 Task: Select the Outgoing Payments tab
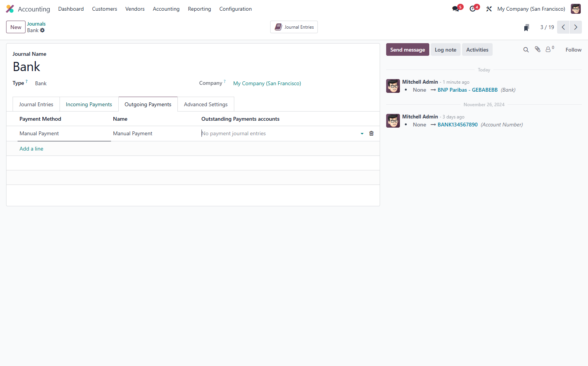click(x=148, y=104)
